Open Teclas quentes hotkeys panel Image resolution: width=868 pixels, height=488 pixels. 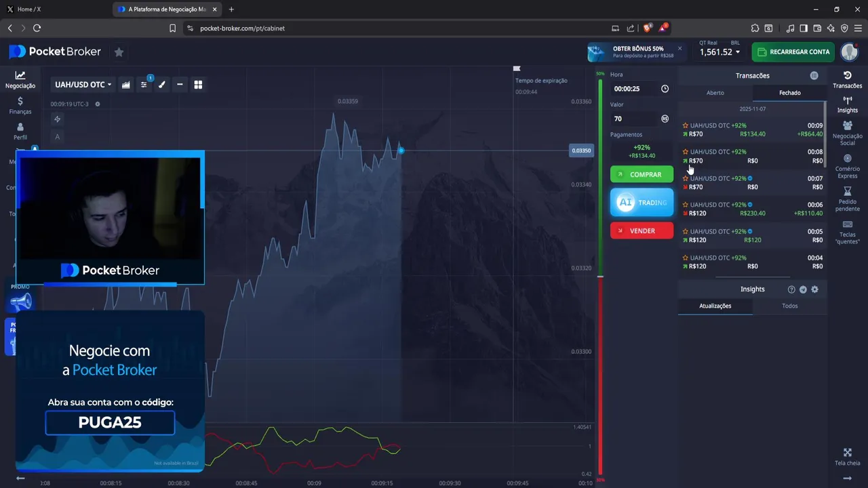[848, 232]
